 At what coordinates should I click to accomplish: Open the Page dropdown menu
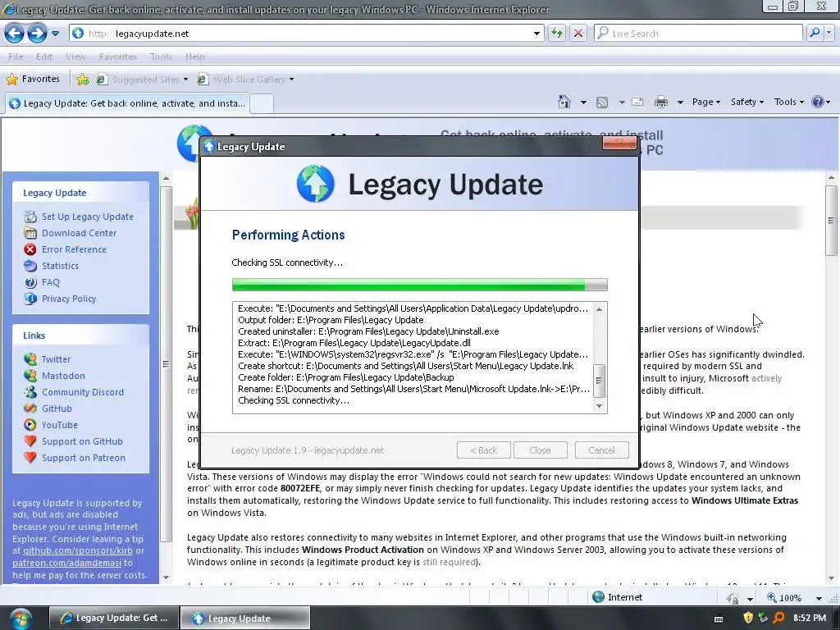pyautogui.click(x=706, y=102)
